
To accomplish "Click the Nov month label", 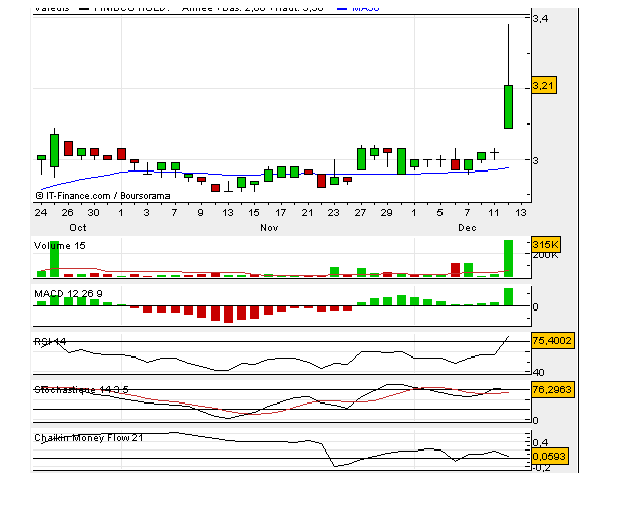I will coord(269,228).
